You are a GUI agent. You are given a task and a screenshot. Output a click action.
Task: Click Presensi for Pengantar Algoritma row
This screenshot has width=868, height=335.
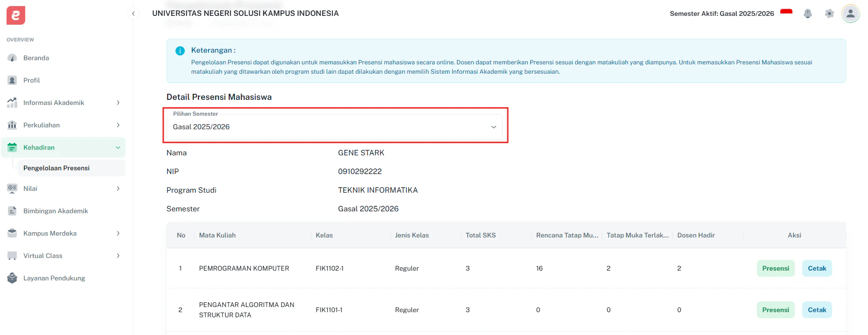[776, 310]
